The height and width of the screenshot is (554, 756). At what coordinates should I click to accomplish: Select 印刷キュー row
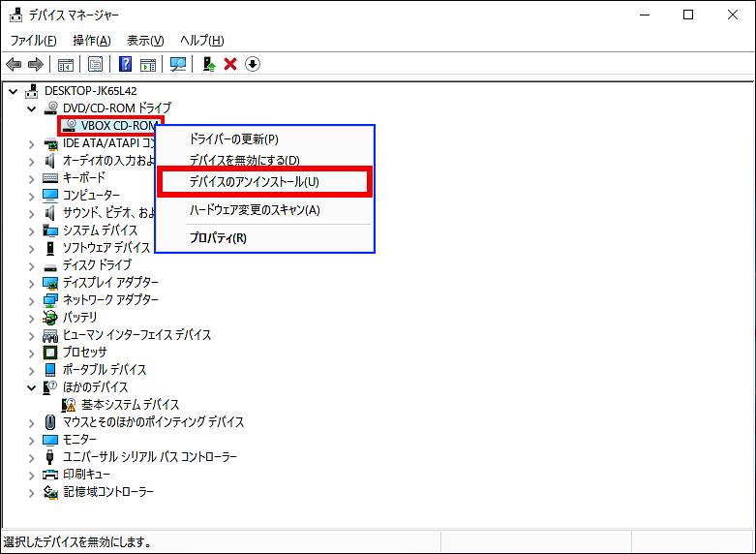pos(86,475)
